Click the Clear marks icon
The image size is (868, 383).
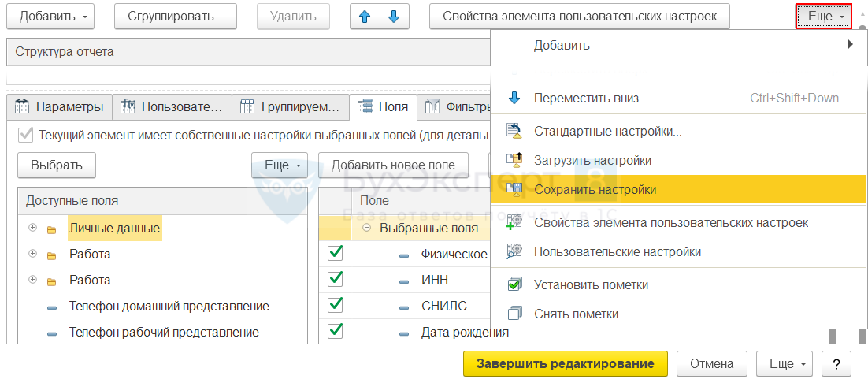pos(514,314)
